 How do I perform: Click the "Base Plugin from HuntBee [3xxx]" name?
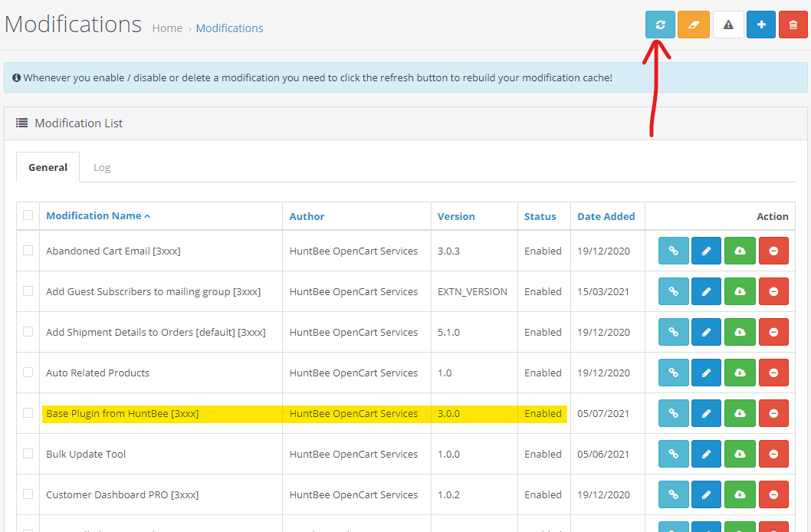tap(122, 414)
